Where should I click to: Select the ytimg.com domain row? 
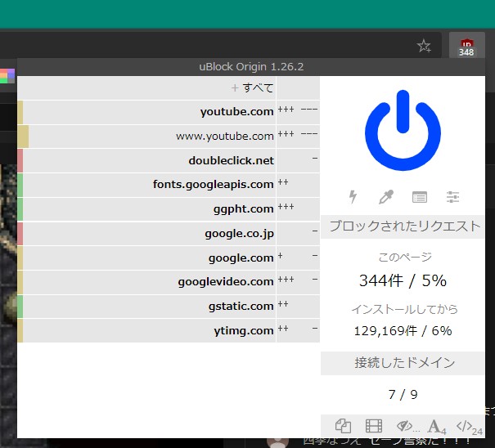tap(146, 330)
